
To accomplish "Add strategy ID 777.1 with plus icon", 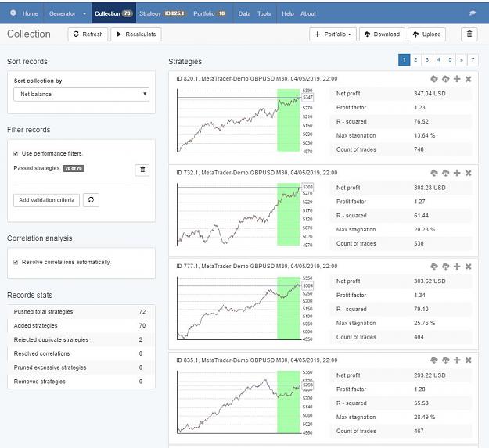I will (x=457, y=267).
